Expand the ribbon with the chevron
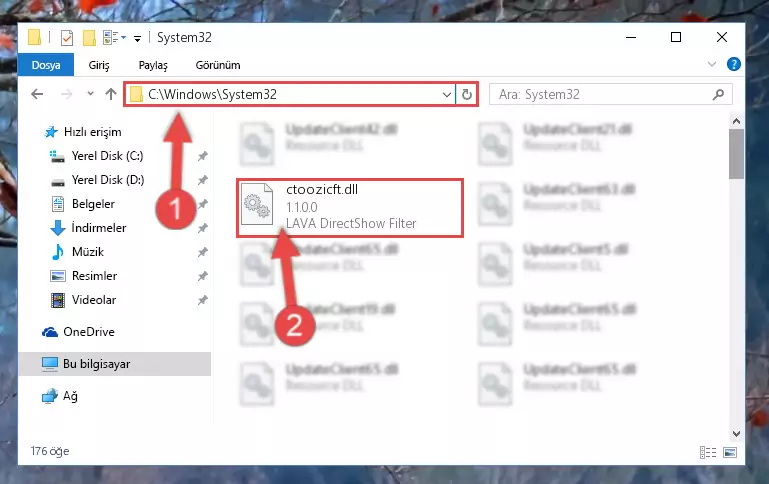 (712, 64)
